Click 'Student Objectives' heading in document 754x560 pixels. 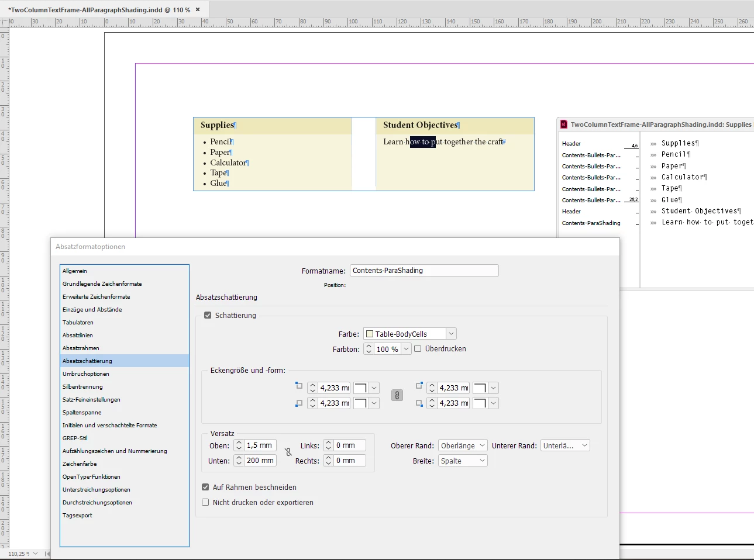click(x=421, y=125)
